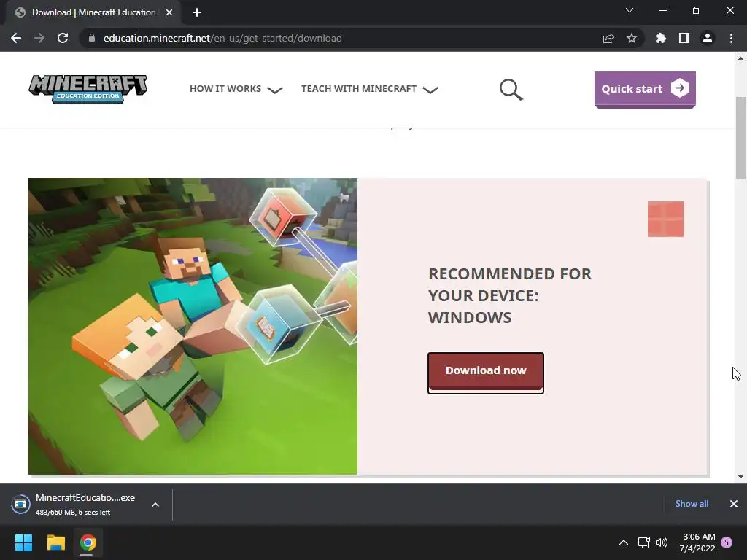
Task: Expand the How It Works menu
Action: tap(236, 89)
